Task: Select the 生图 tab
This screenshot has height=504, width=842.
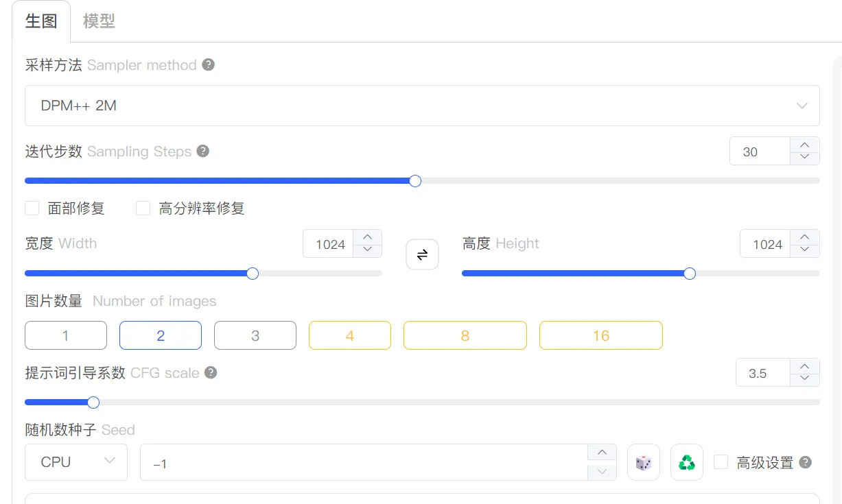Action: [x=41, y=21]
